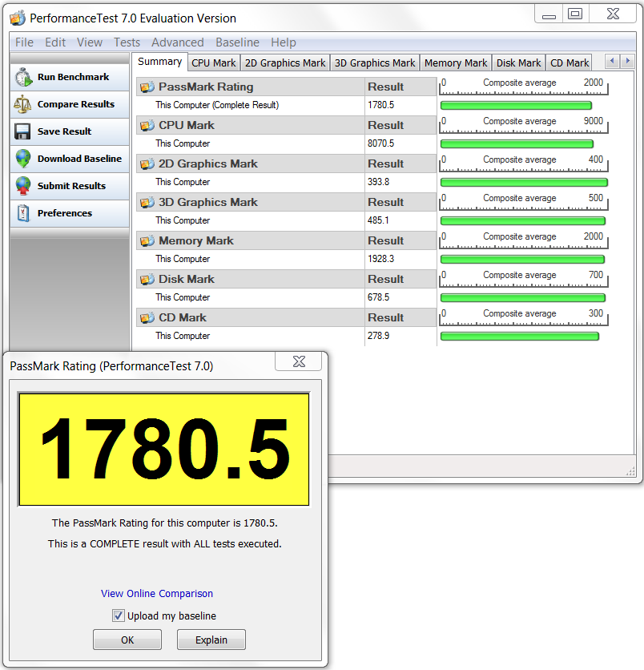This screenshot has width=644, height=670.
Task: Click the Run Benchmark stopwatch icon
Action: [23, 77]
